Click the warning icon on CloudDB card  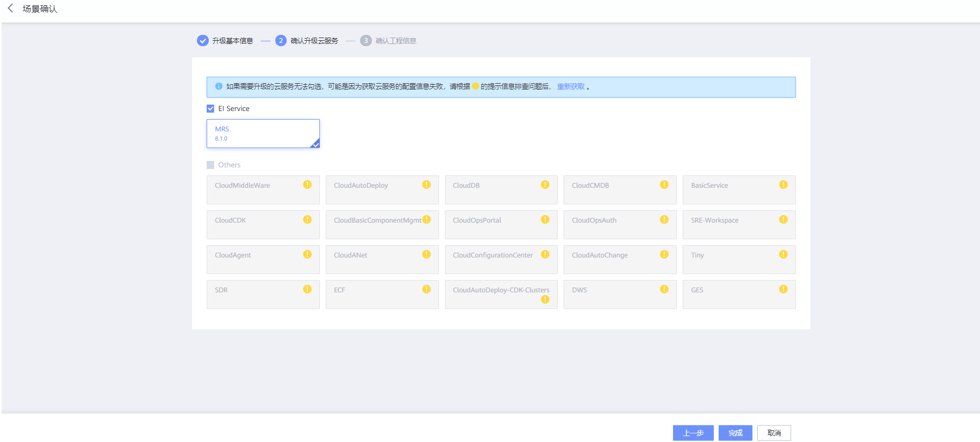point(545,185)
